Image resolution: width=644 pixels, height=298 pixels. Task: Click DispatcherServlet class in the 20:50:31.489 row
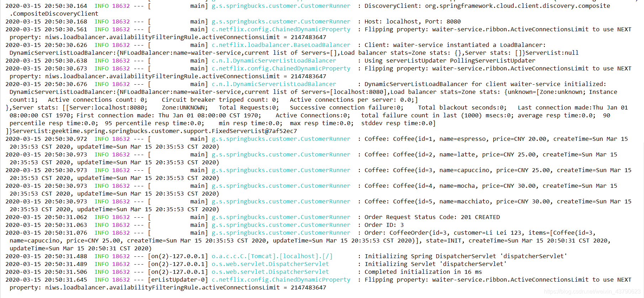270,264
